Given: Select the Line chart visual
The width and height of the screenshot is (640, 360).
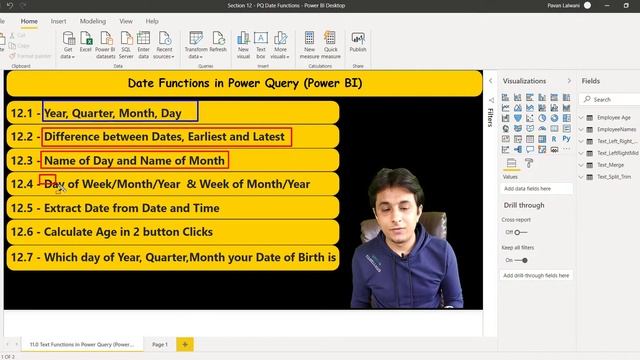Looking at the screenshot, I should [505, 108].
